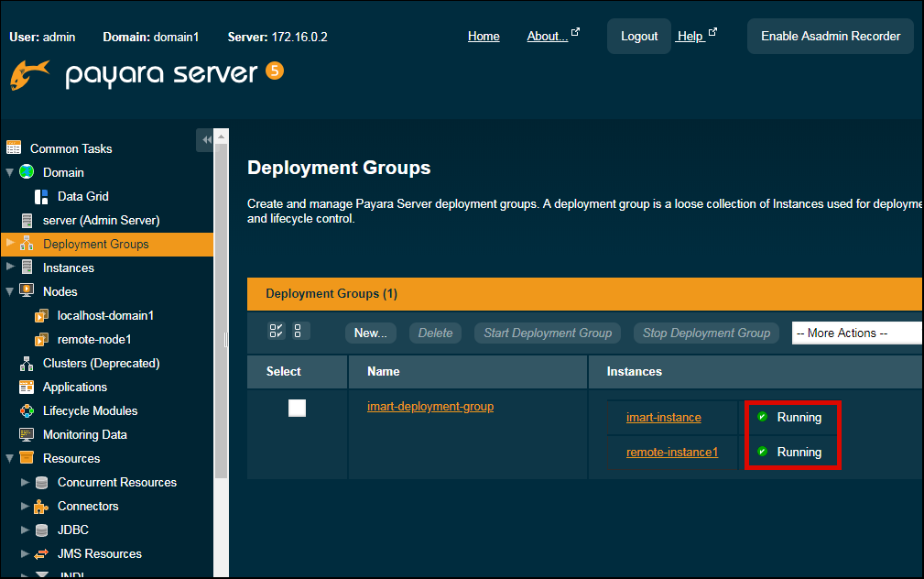This screenshot has width=924, height=579.
Task: Click the Running status indicator for remote-instance1
Action: [791, 452]
